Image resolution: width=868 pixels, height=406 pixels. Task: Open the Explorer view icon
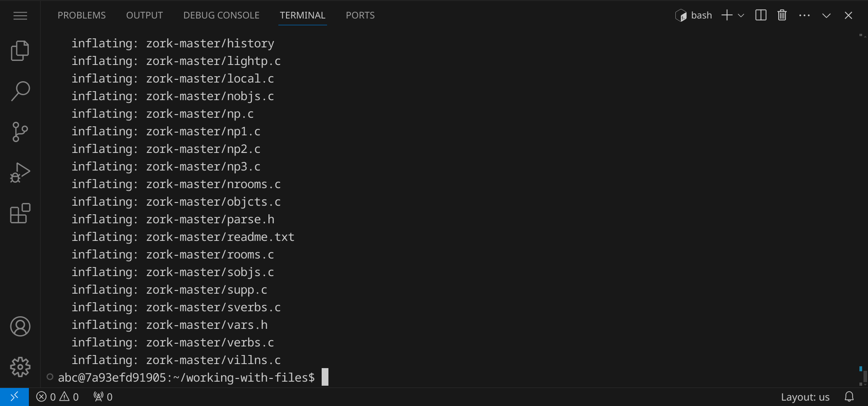click(20, 51)
